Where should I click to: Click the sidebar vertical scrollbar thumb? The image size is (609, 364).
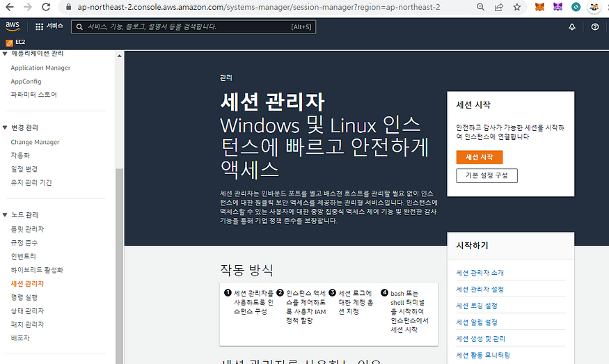tap(119, 266)
